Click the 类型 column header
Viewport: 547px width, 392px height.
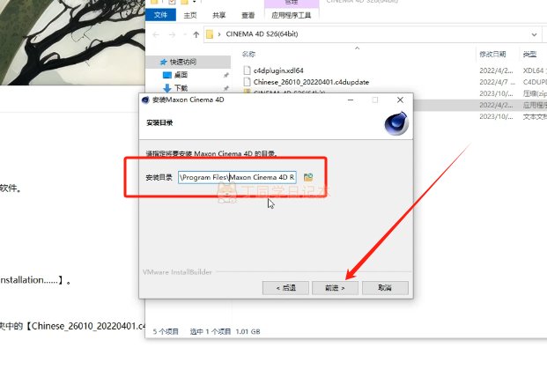click(529, 54)
